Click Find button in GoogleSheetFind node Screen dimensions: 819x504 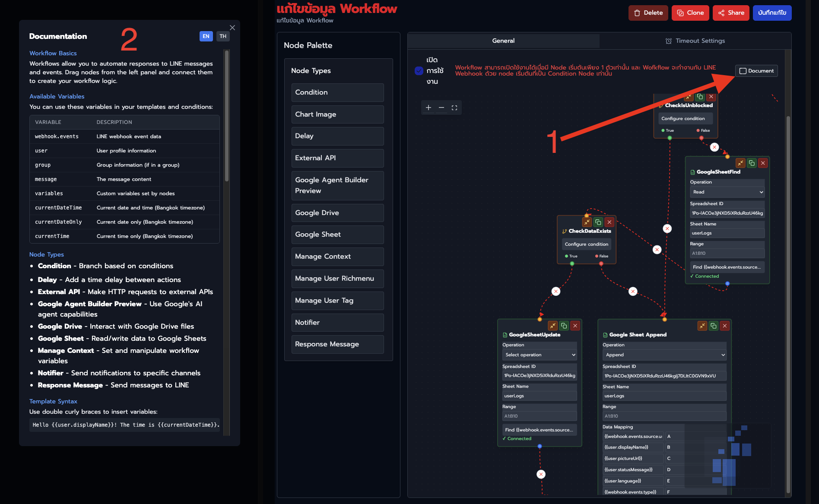[x=727, y=267]
